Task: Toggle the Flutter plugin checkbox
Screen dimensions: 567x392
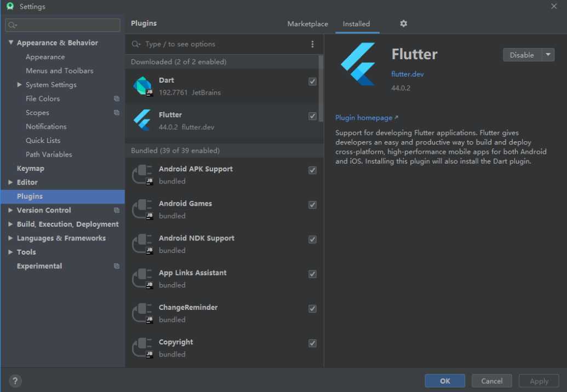Action: [312, 116]
